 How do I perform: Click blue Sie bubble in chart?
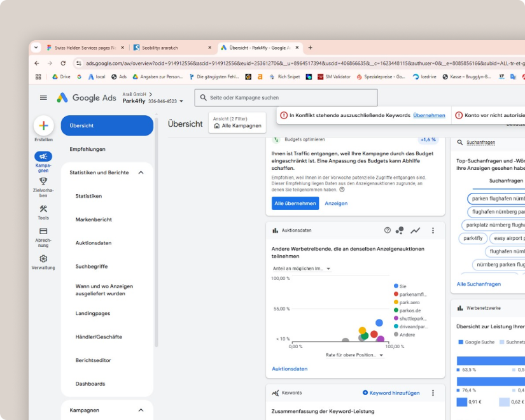point(379,323)
